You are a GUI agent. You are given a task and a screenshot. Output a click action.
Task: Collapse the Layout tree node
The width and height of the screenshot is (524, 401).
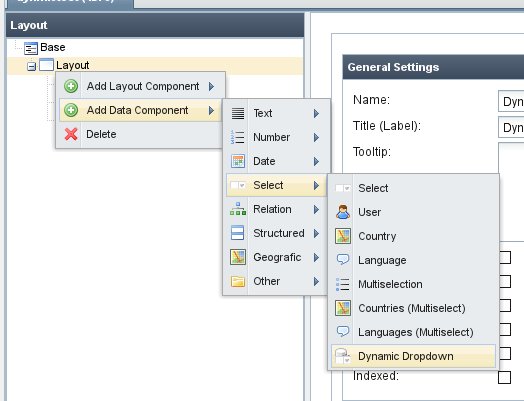[31, 66]
